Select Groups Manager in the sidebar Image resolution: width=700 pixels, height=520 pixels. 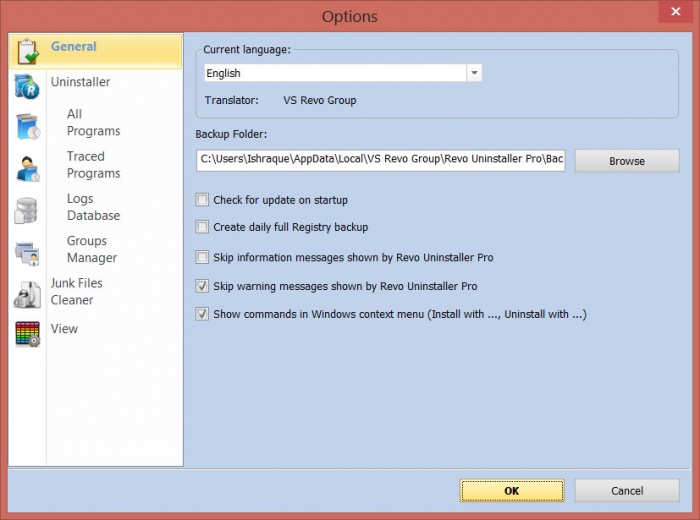[92, 249]
